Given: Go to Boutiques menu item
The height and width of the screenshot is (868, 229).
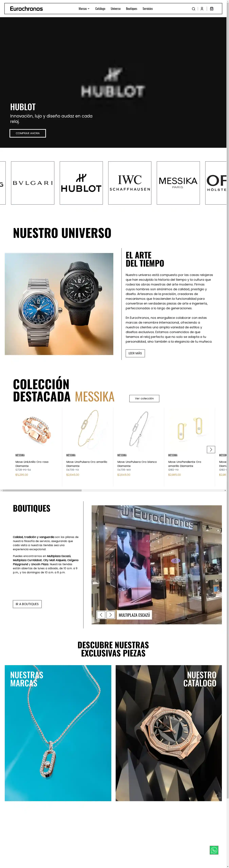Looking at the screenshot, I should pos(131,9).
